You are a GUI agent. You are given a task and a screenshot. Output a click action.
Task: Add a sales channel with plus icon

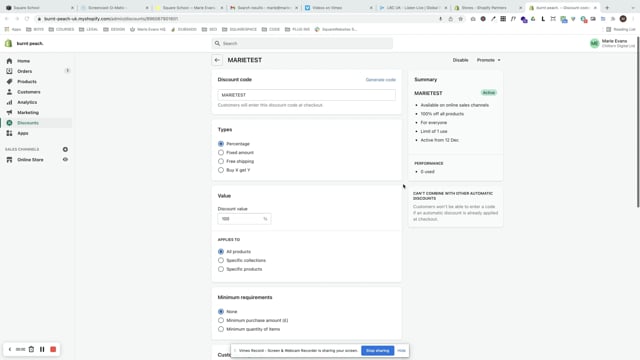[65, 149]
